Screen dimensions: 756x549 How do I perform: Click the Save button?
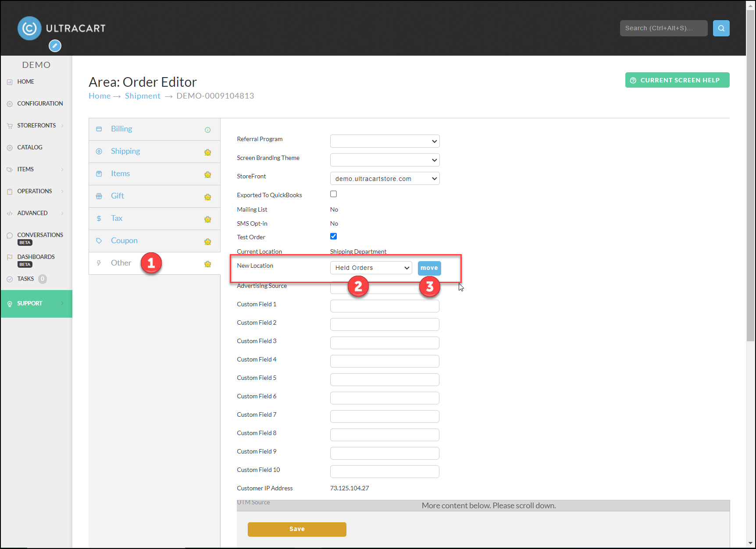(297, 529)
